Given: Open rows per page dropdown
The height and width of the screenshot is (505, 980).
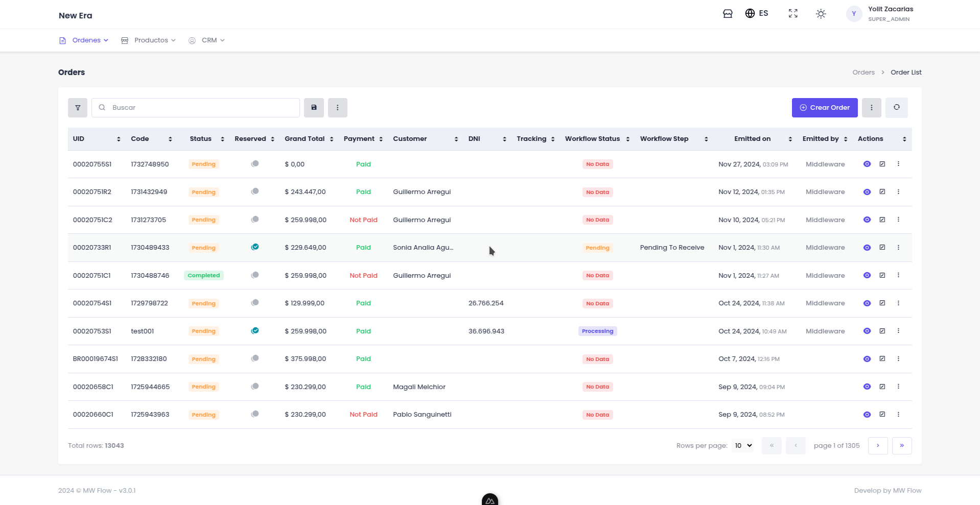Looking at the screenshot, I should point(742,446).
